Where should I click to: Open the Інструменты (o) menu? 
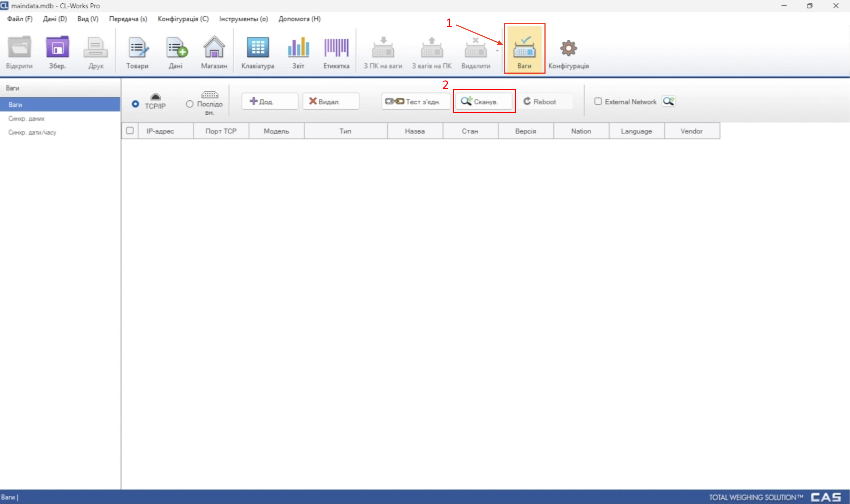point(243,19)
